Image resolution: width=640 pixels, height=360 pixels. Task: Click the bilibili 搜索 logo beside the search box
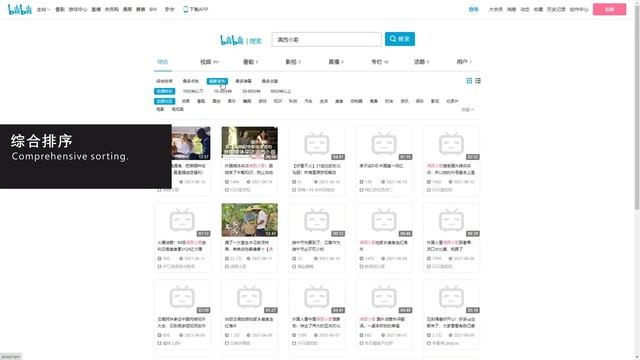click(241, 40)
